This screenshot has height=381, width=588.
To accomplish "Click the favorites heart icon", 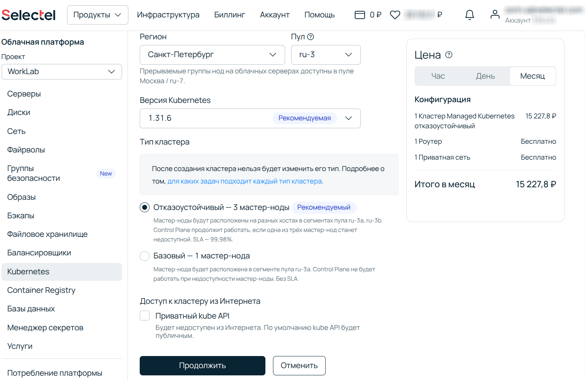I will click(x=395, y=15).
